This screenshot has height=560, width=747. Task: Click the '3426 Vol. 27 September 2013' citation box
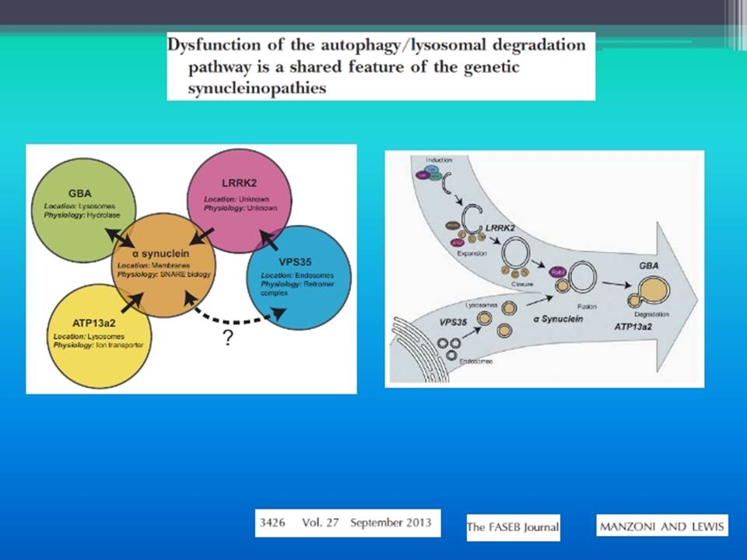pyautogui.click(x=348, y=523)
